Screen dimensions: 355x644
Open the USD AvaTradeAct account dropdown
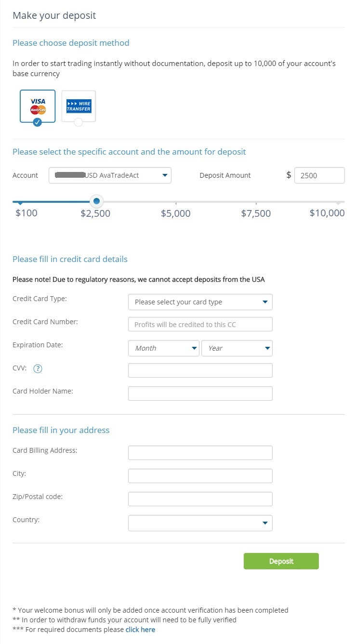click(x=110, y=175)
